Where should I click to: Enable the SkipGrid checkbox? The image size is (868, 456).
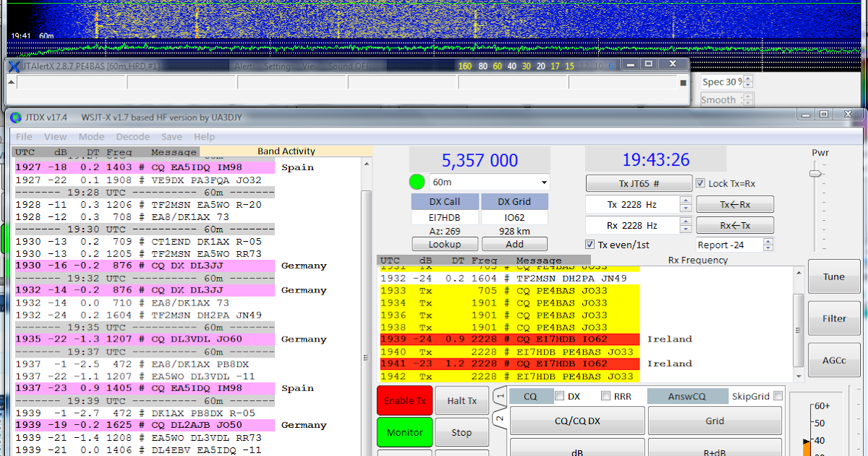pos(778,396)
